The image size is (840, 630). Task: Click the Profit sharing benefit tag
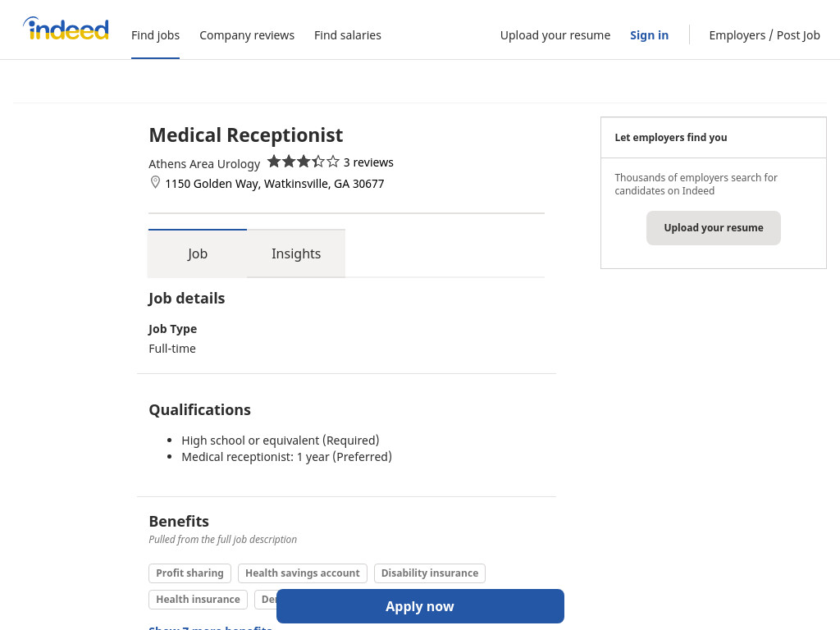point(189,573)
